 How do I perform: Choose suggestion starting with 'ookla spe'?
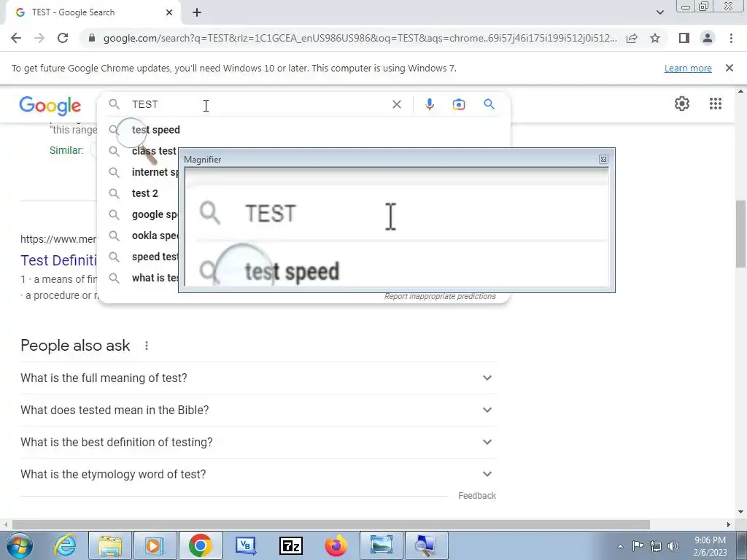[x=155, y=236]
